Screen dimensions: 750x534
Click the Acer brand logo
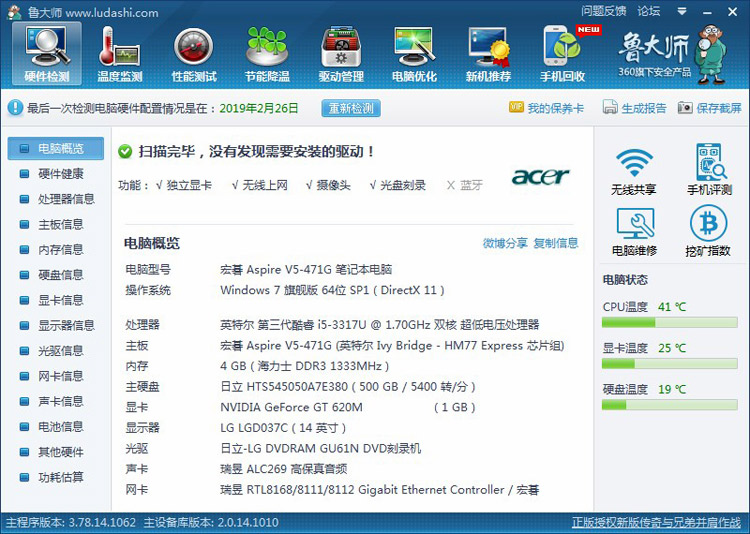coord(540,177)
